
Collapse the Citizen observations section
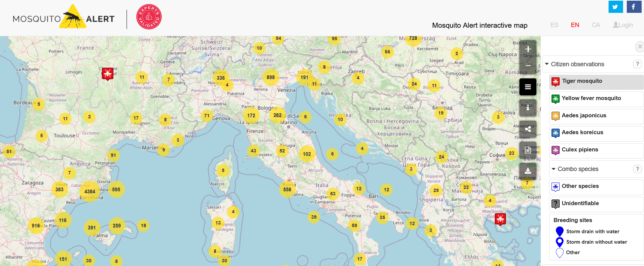[x=547, y=64]
